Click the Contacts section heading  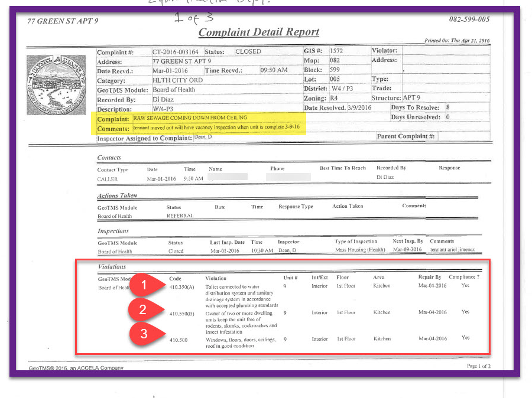point(109,158)
